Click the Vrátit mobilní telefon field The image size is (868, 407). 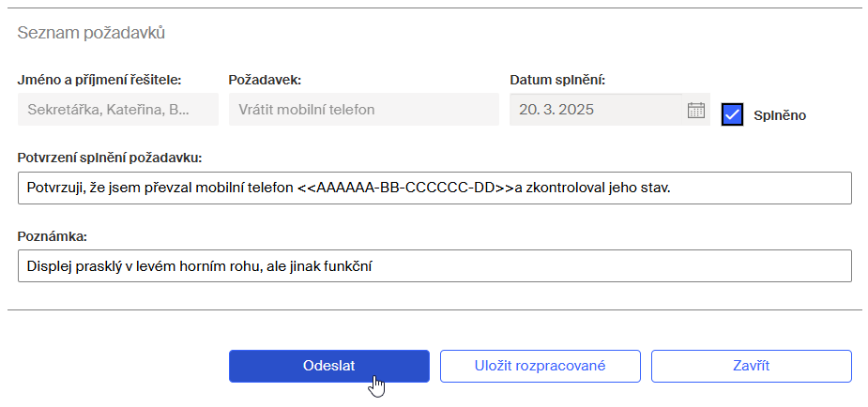tap(364, 110)
